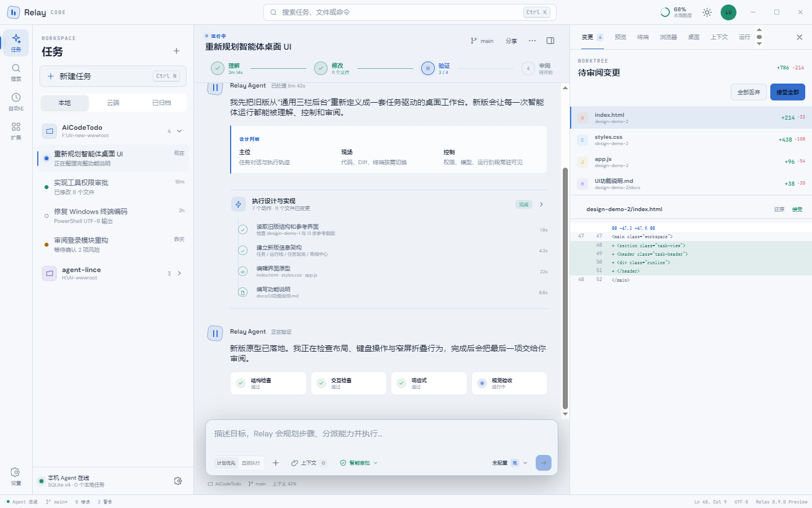This screenshot has height=508, width=812.
Task: Open the 预览 tab
Action: coord(621,37)
